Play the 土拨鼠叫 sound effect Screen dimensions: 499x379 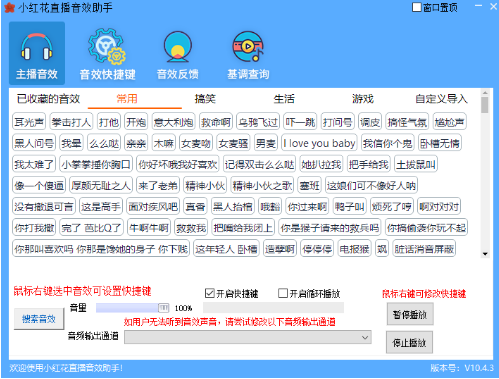click(416, 164)
